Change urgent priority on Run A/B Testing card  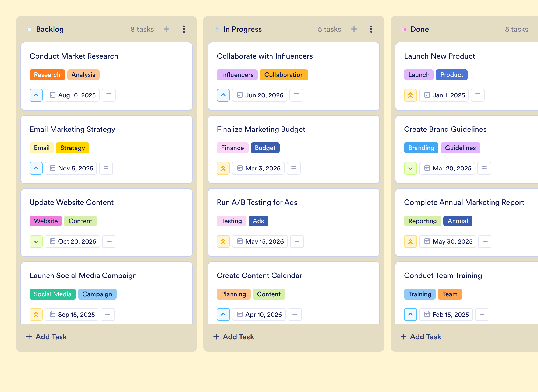coord(223,241)
